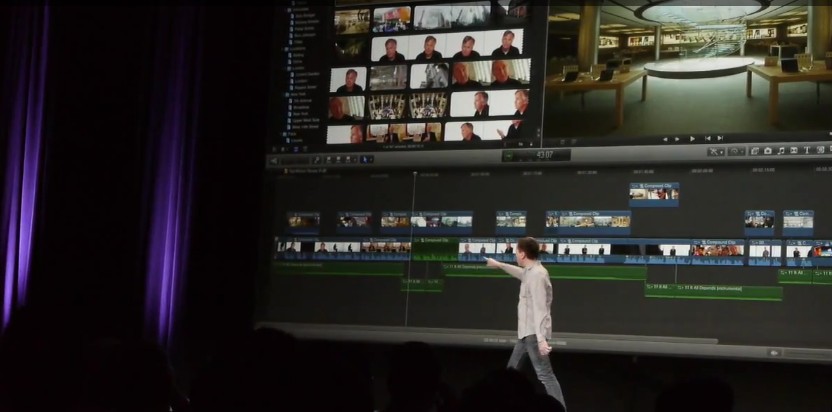Select the Regent Street collection
The image size is (832, 412).
[x=304, y=87]
